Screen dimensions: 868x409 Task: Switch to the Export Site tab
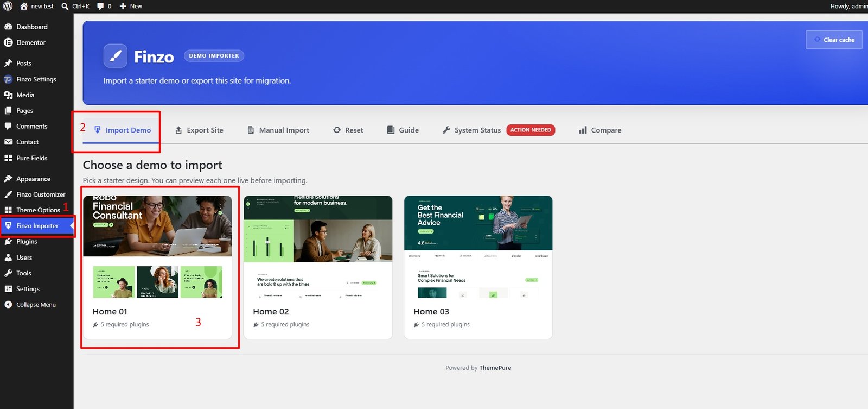click(x=199, y=130)
